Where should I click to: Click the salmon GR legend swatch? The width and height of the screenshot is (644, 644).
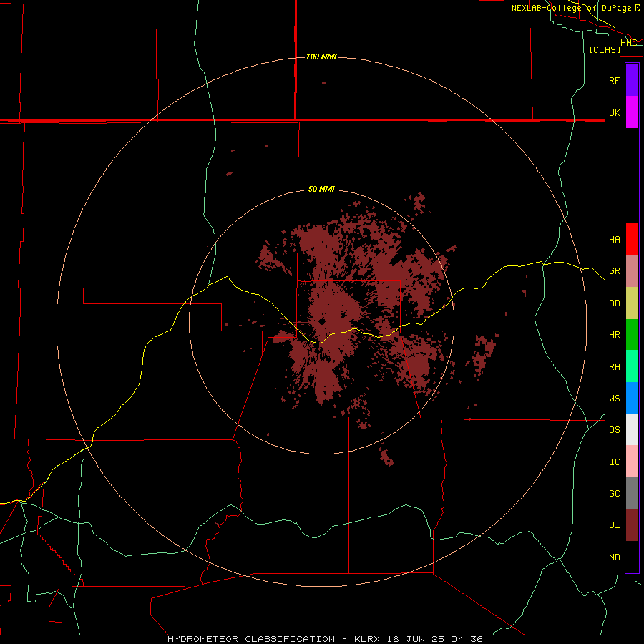(632, 271)
